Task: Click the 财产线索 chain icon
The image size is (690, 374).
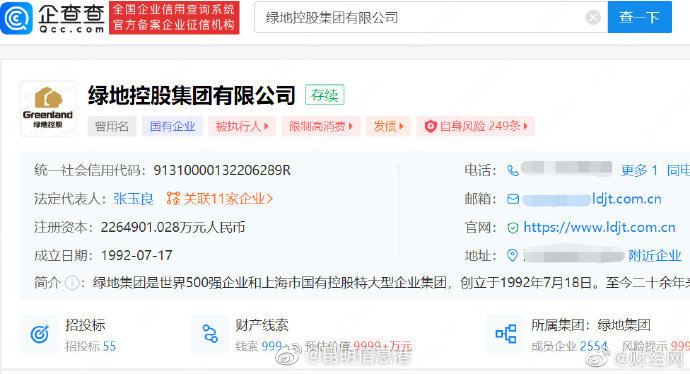Action: [210, 334]
